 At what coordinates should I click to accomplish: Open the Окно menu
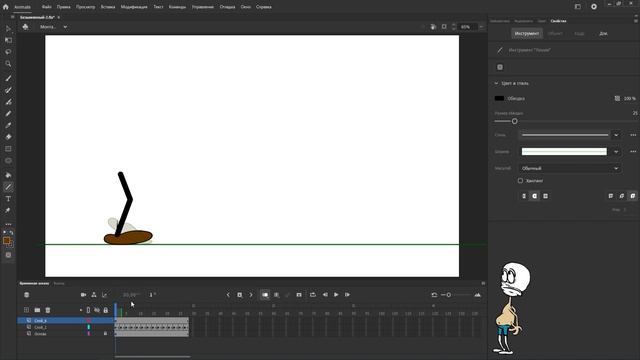tap(246, 7)
